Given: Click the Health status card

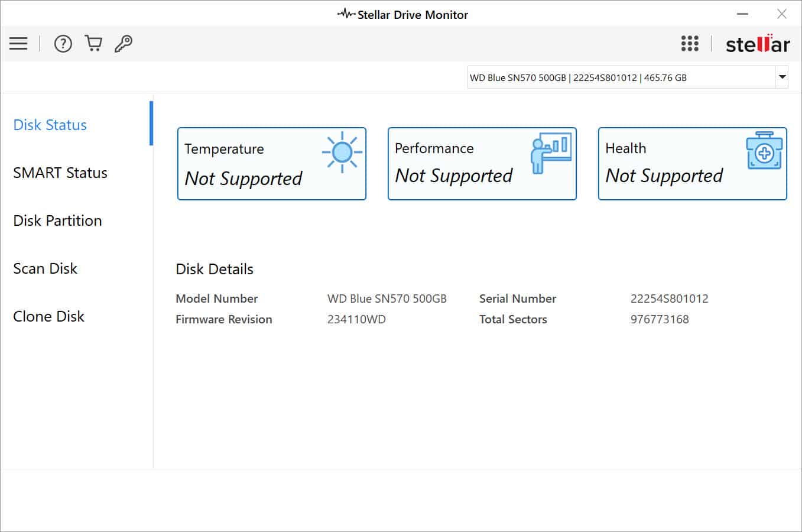Looking at the screenshot, I should (x=691, y=164).
